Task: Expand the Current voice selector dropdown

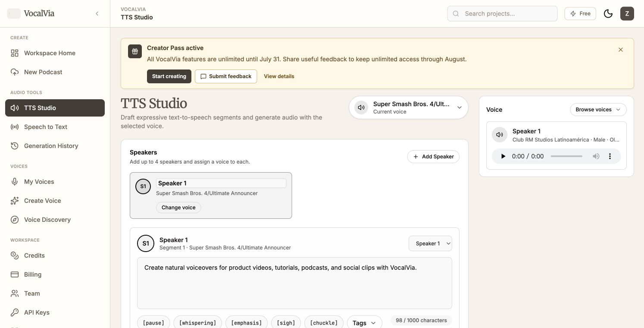Action: pos(409,107)
